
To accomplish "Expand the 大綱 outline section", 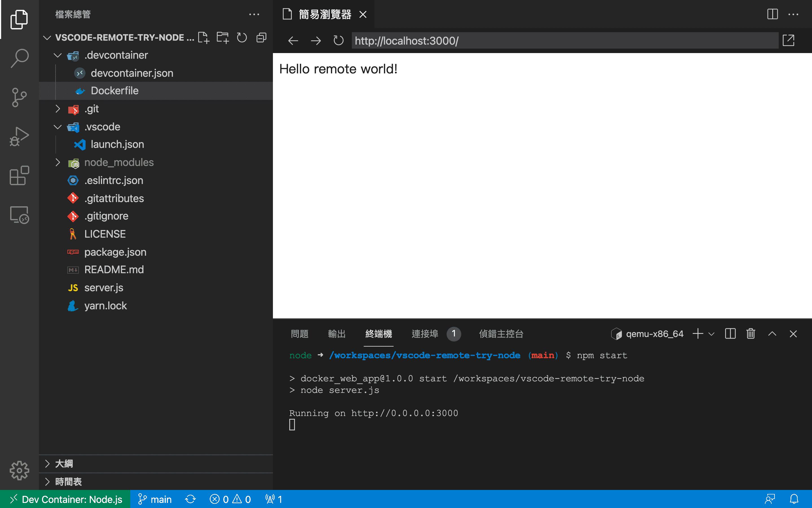I will click(x=156, y=464).
